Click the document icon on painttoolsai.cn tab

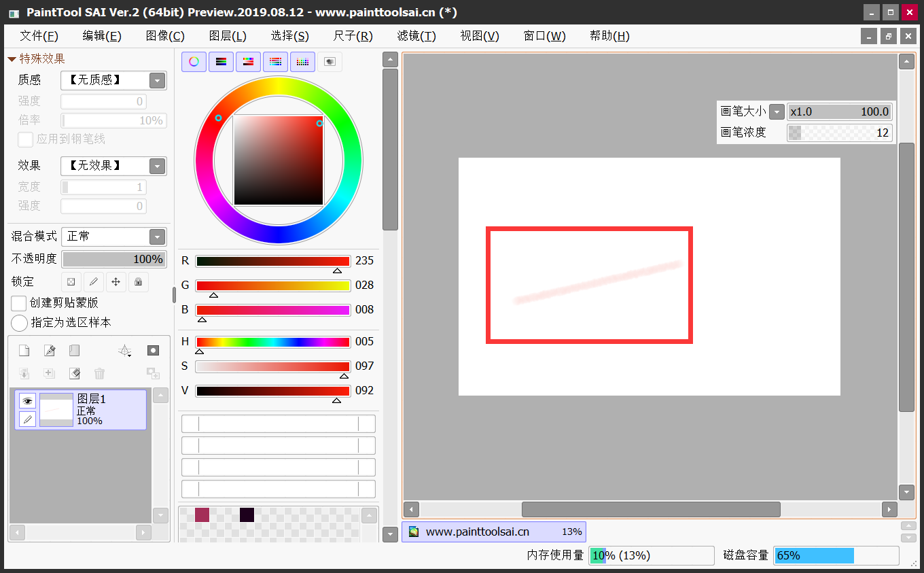(x=413, y=532)
